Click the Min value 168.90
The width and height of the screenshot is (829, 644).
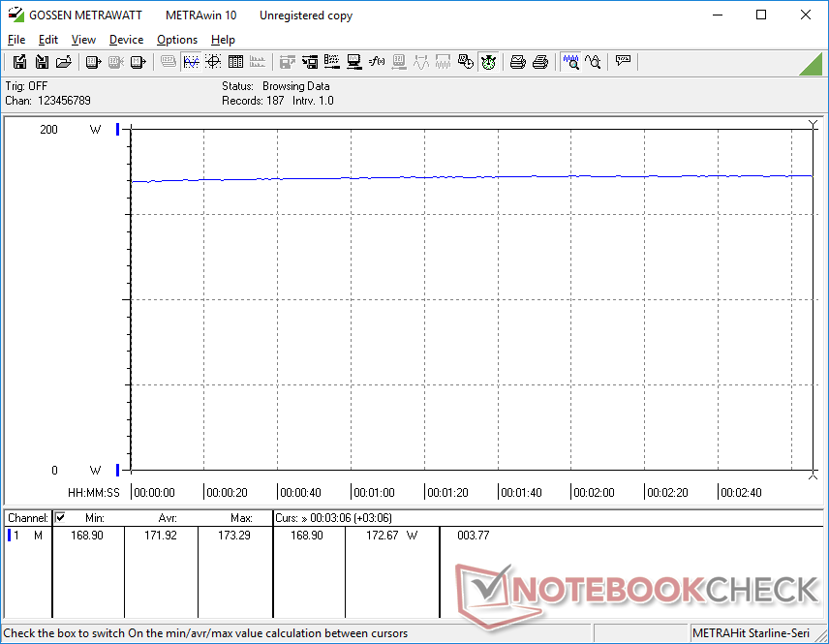(87, 536)
